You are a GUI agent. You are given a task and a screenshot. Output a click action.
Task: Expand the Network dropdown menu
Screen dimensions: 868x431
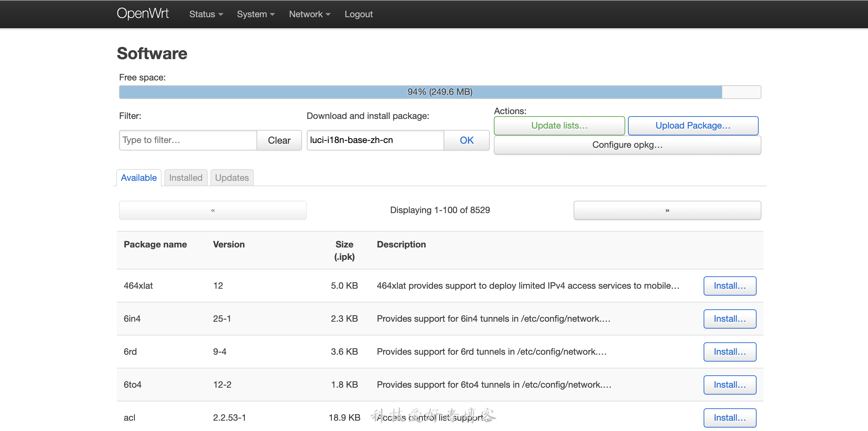310,14
